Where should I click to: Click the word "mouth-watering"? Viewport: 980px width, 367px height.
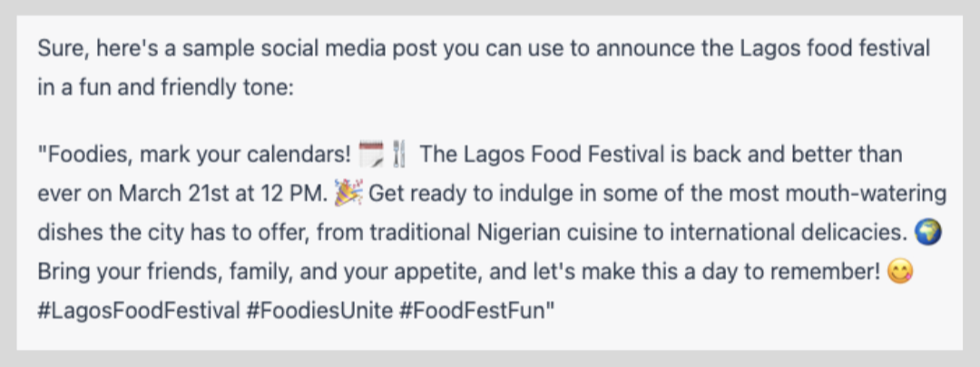click(866, 193)
